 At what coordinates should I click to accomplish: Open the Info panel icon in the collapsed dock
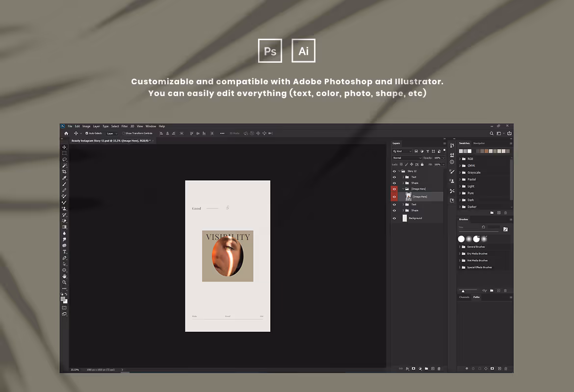452,162
